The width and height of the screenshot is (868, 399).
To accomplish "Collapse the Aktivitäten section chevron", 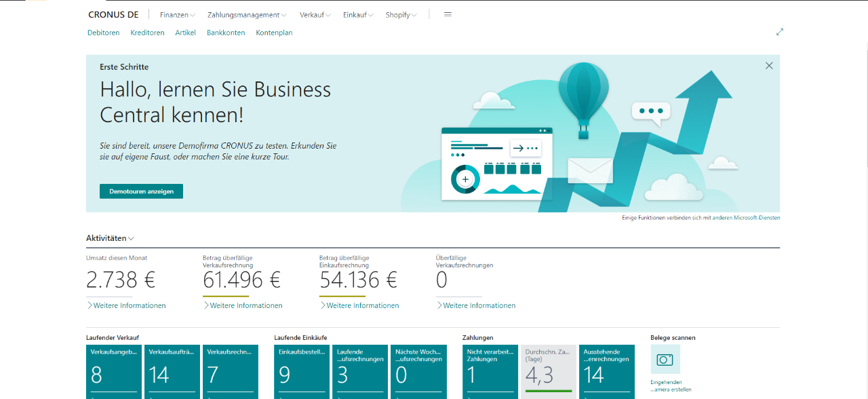I will click(132, 239).
